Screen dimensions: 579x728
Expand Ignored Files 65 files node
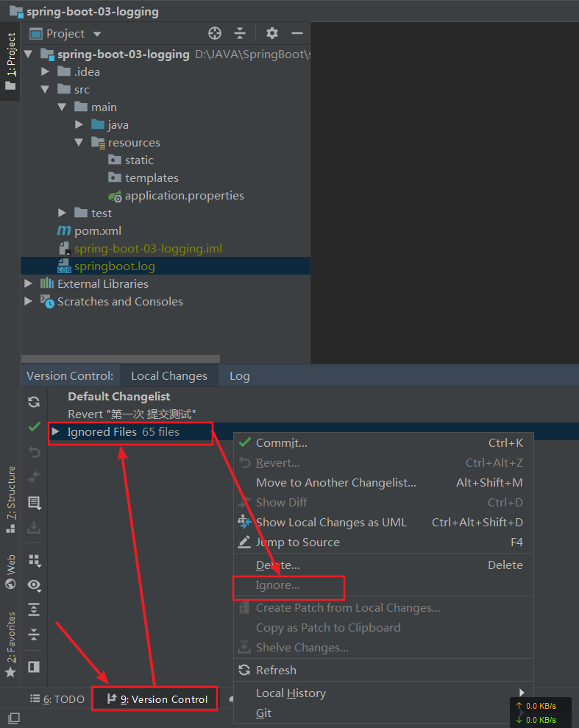pos(56,432)
